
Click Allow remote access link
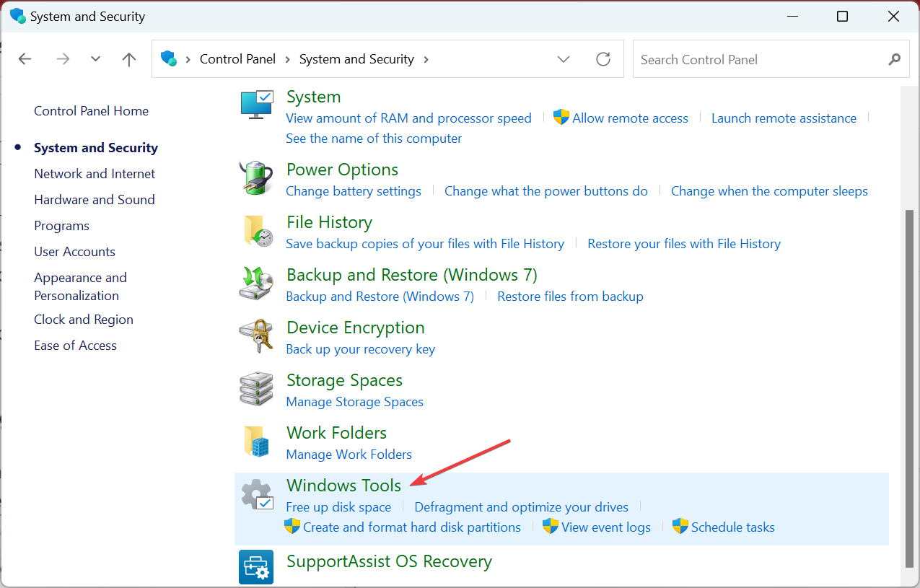630,118
